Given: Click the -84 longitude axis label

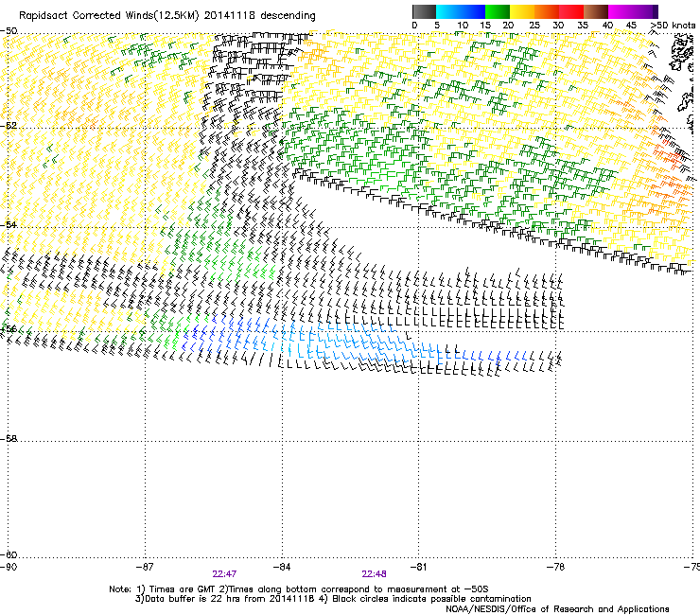Looking at the screenshot, I should tap(282, 567).
